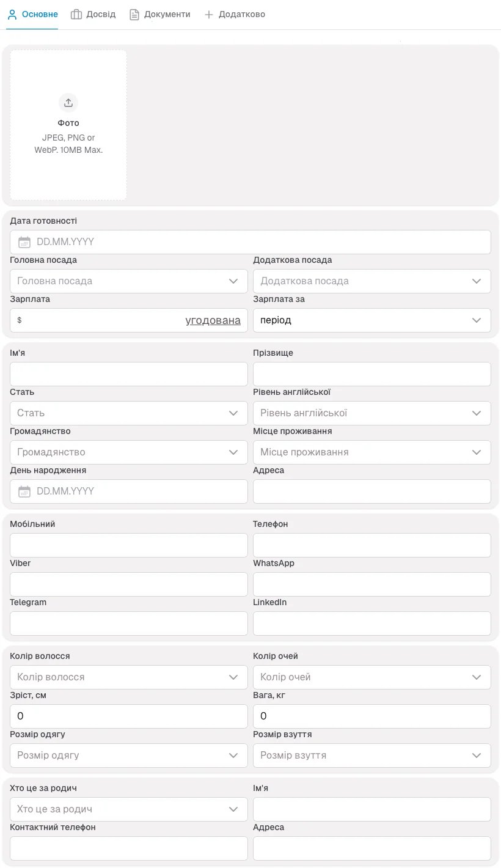Screen dimensions: 501x868
Task: Switch to the Досвід tab
Action: (93, 14)
